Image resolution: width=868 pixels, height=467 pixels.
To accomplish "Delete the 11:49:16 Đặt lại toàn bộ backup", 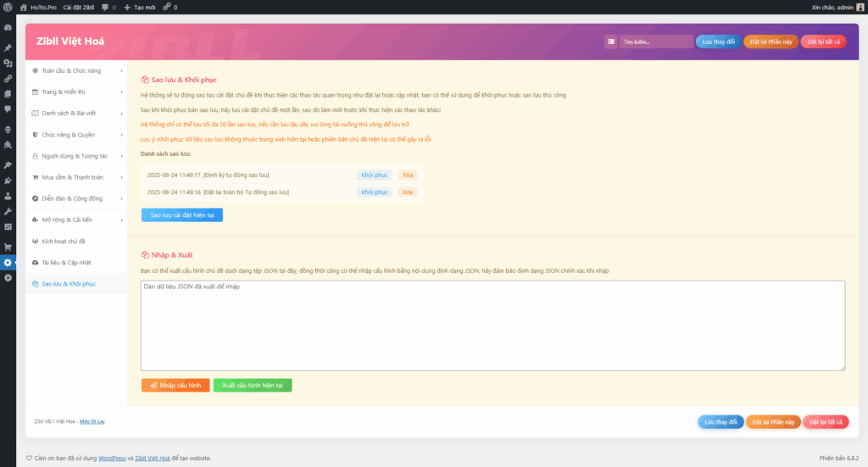I will pos(408,192).
